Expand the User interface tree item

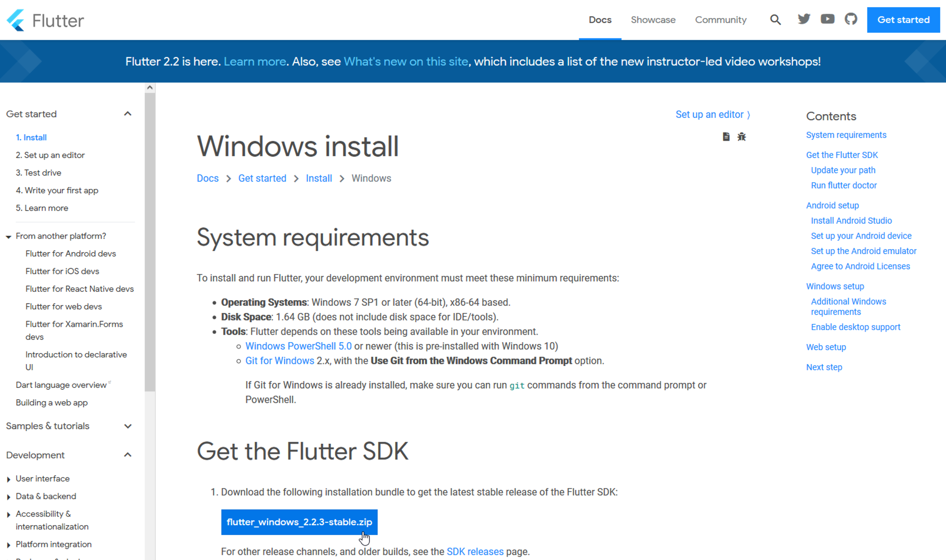[x=8, y=479]
